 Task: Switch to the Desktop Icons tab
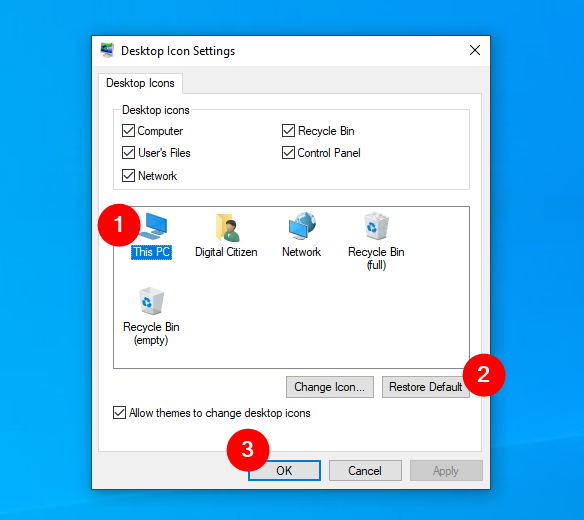point(140,83)
